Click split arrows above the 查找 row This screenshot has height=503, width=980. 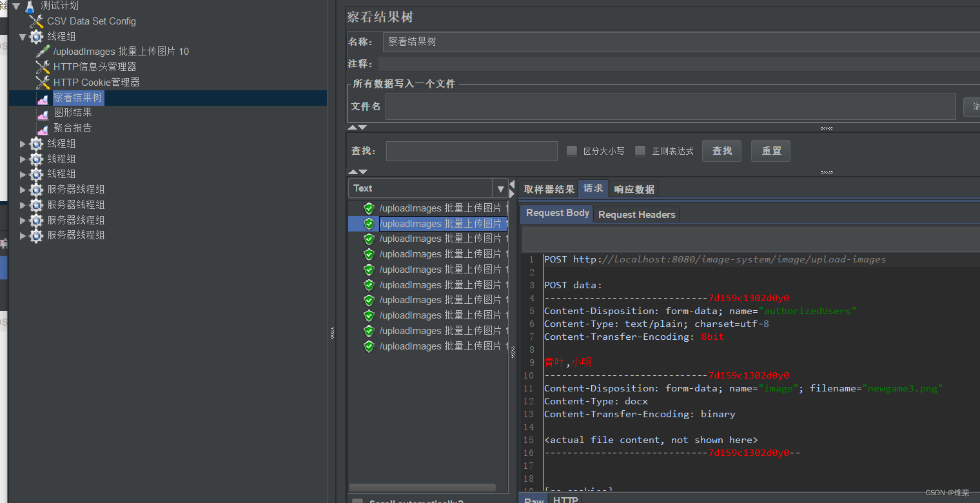(358, 128)
